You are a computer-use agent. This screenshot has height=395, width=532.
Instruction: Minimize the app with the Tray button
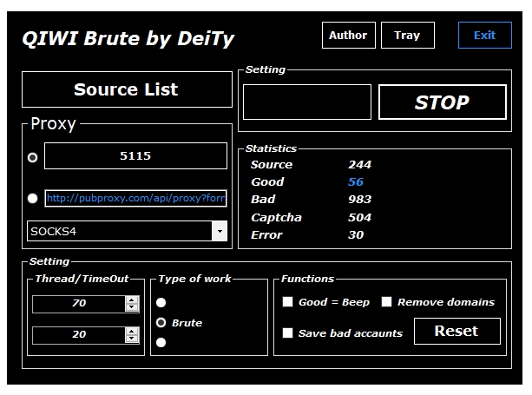(407, 36)
